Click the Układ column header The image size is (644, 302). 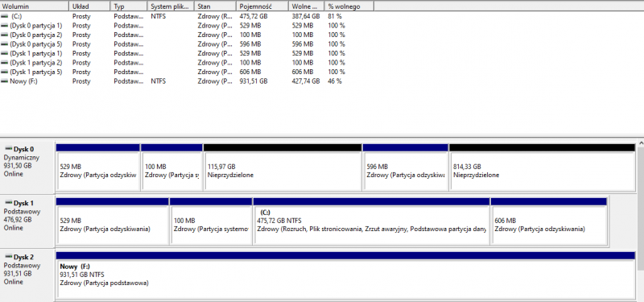coord(89,6)
